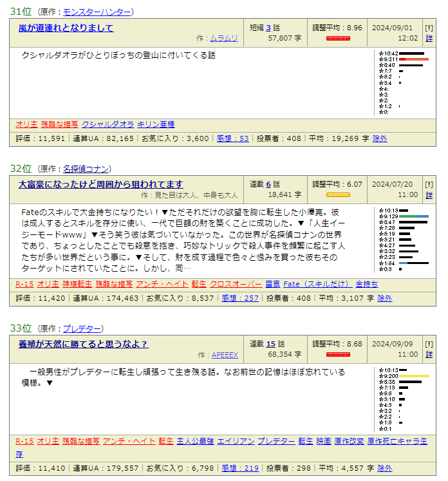Click the [!] icon on the rank 32 entry
The width and height of the screenshot is (448, 481).
(x=429, y=184)
